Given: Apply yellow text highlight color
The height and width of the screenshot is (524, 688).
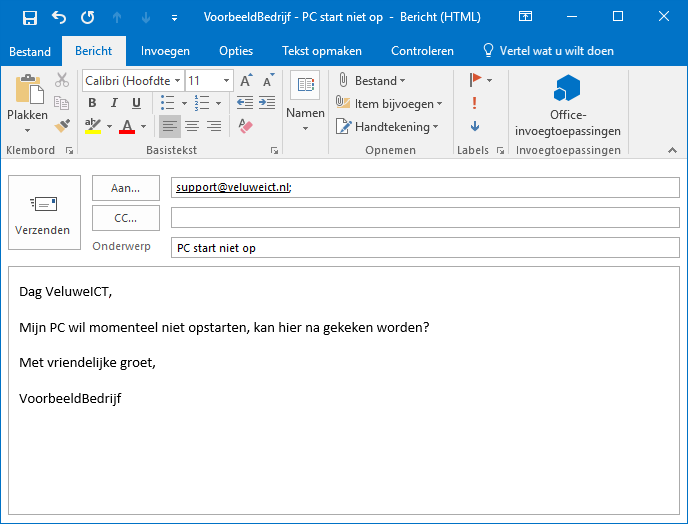Looking at the screenshot, I should pos(93,126).
